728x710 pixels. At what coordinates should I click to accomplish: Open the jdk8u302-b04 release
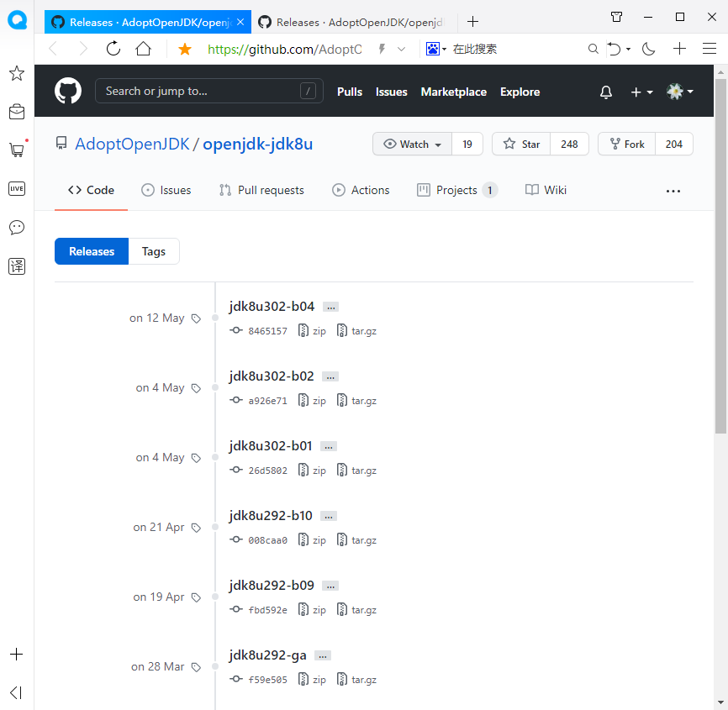[272, 307]
